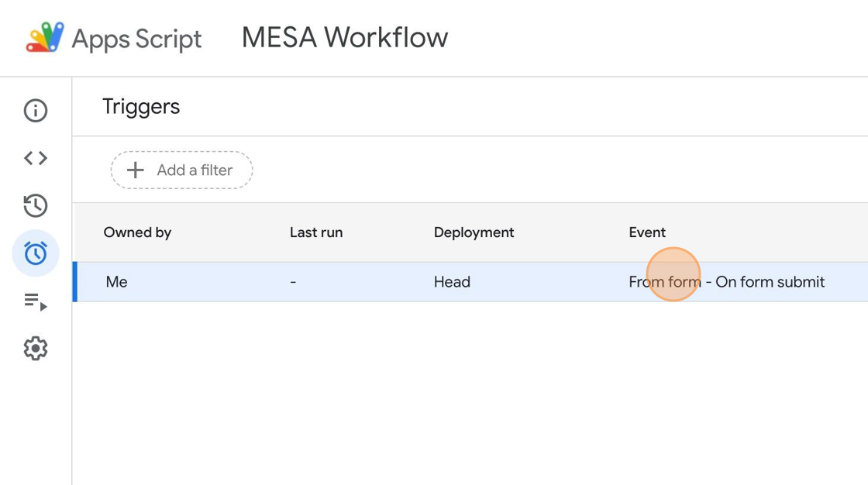Select the Me owner cell in trigger row
Image resolution: width=868 pixels, height=485 pixels.
pyautogui.click(x=116, y=282)
